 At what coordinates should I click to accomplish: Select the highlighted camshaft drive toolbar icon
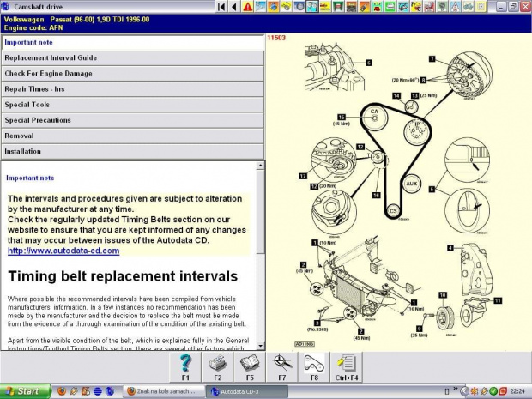(311, 7)
